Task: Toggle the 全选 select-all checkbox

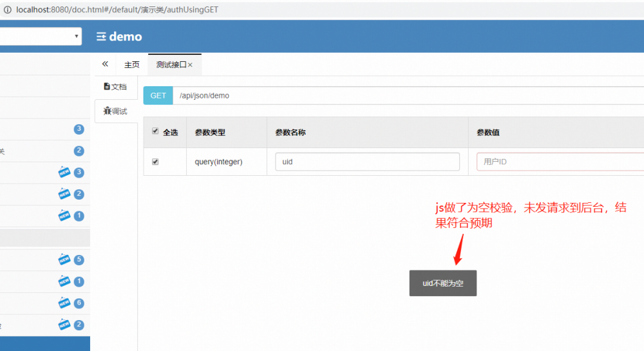Action: pos(155,131)
